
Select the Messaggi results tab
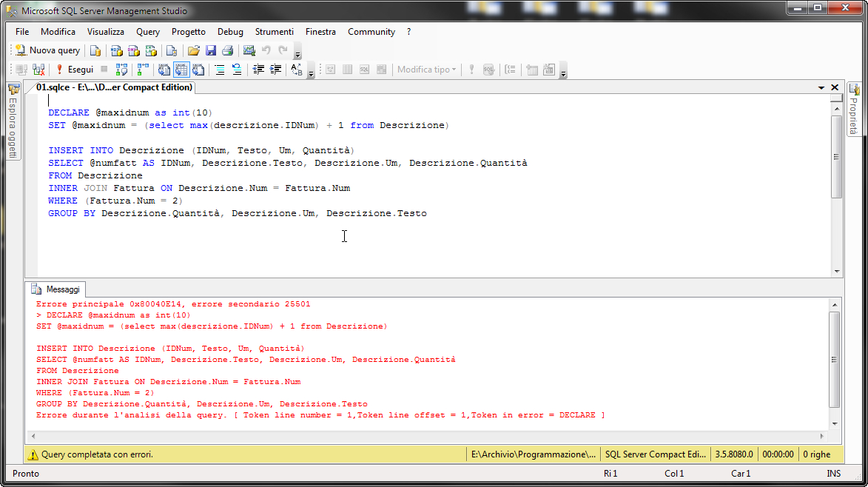(x=55, y=289)
